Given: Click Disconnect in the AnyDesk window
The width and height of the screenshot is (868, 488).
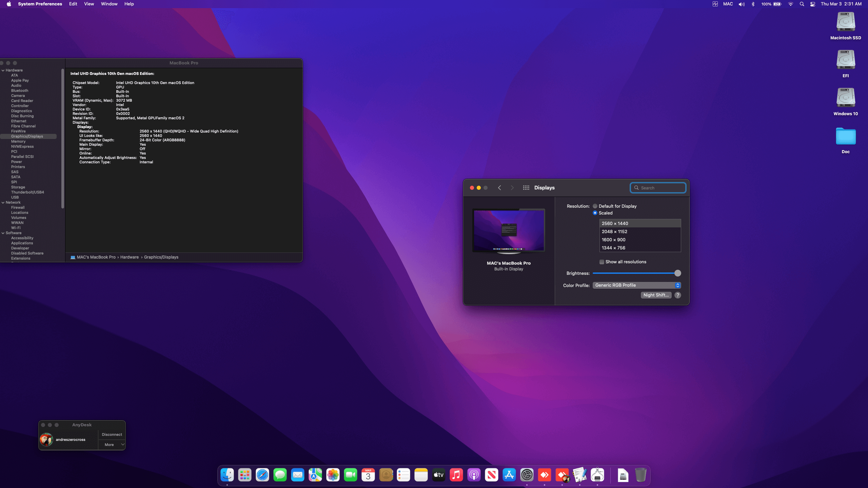Looking at the screenshot, I should point(112,434).
